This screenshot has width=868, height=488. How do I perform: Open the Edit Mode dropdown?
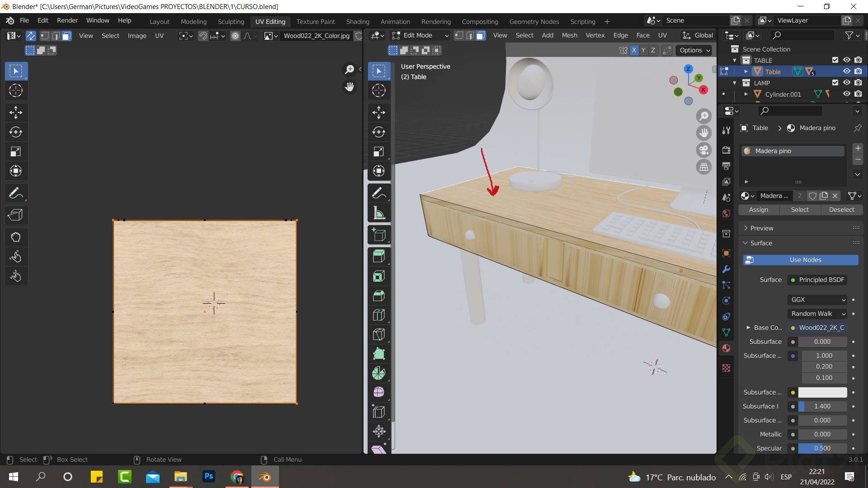coord(420,35)
